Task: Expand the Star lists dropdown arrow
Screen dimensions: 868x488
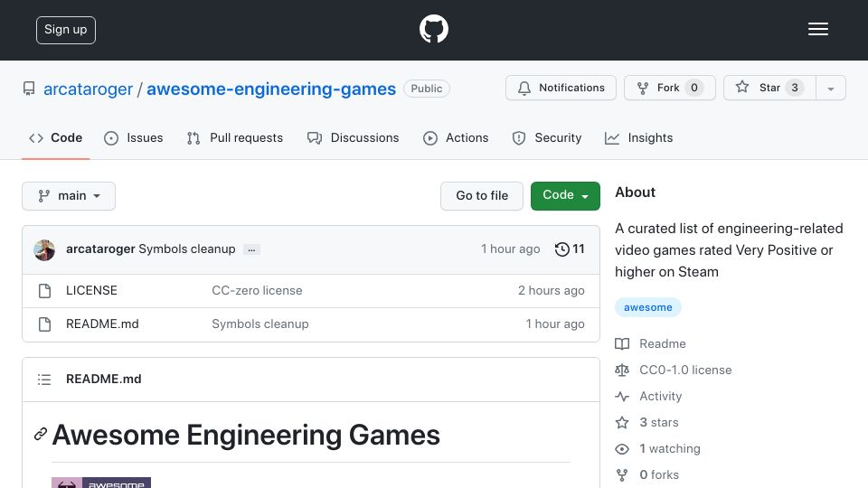Action: coord(830,89)
